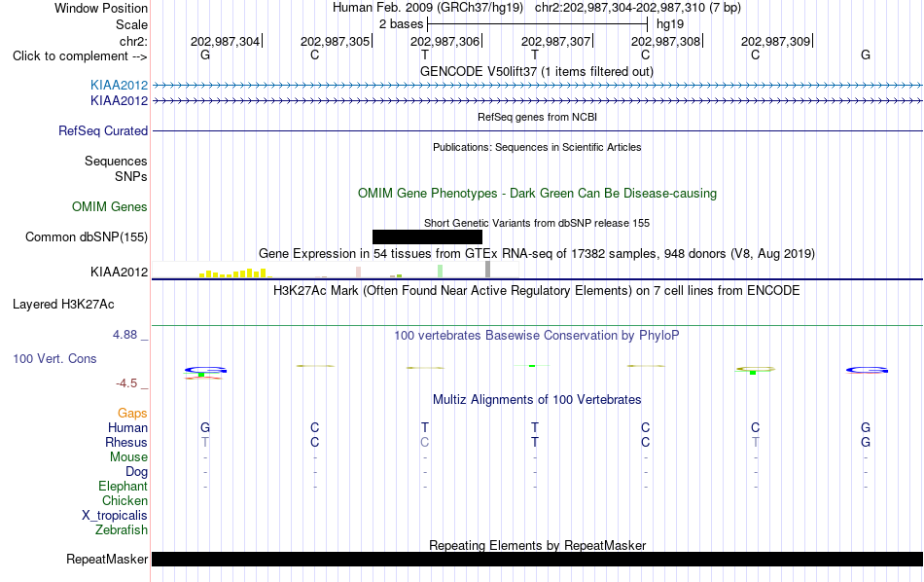Viewport: 924px width, 582px height.
Task: Click the yellow GTEx expression bars
Action: [x=234, y=273]
